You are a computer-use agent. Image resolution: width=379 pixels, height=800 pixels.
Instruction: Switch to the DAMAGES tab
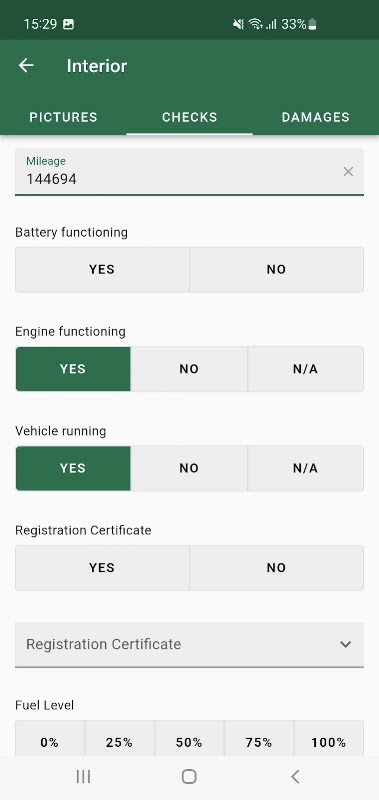tap(316, 117)
